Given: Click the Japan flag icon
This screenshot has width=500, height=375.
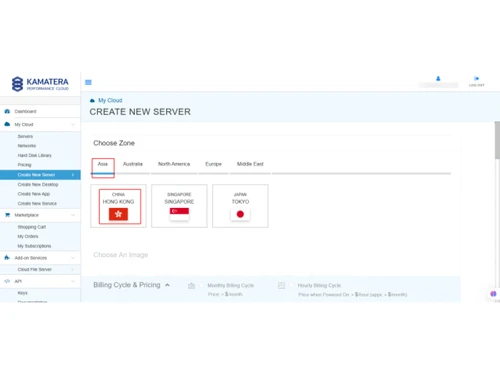Looking at the screenshot, I should (240, 214).
